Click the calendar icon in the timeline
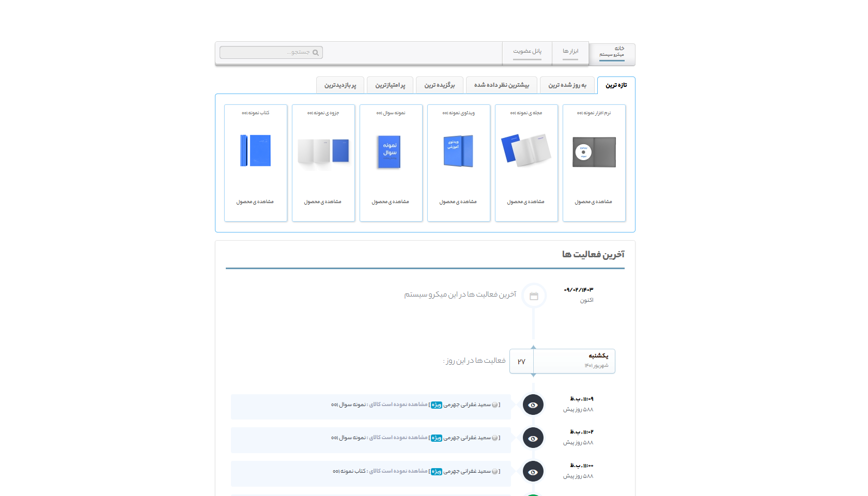Image resolution: width=868 pixels, height=496 pixels. (534, 296)
